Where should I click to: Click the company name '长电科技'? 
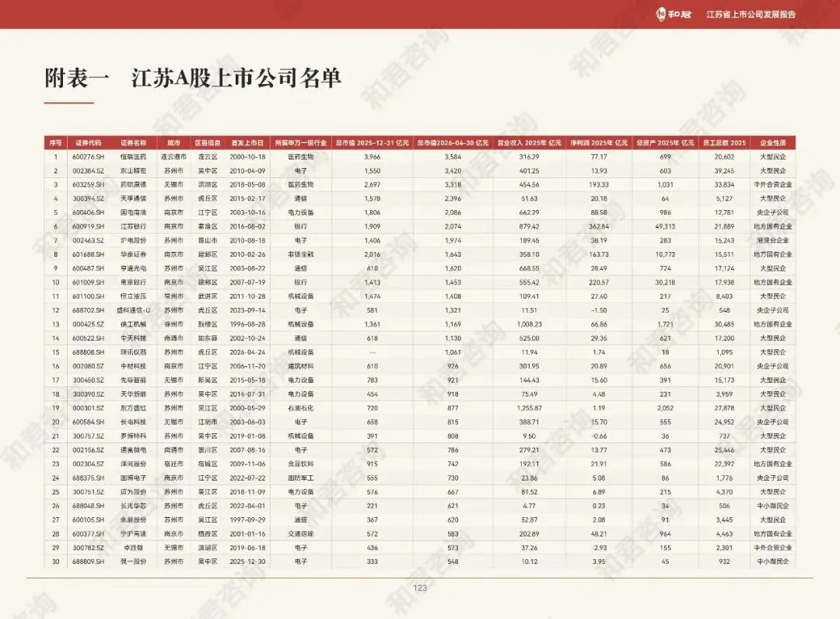134,422
